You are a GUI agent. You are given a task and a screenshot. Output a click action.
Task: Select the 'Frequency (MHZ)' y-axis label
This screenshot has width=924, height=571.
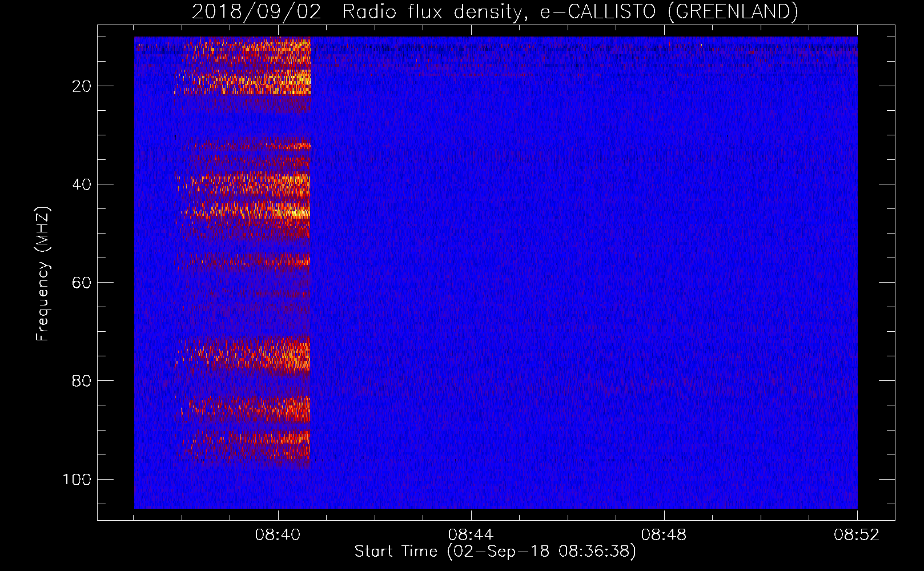click(x=43, y=274)
